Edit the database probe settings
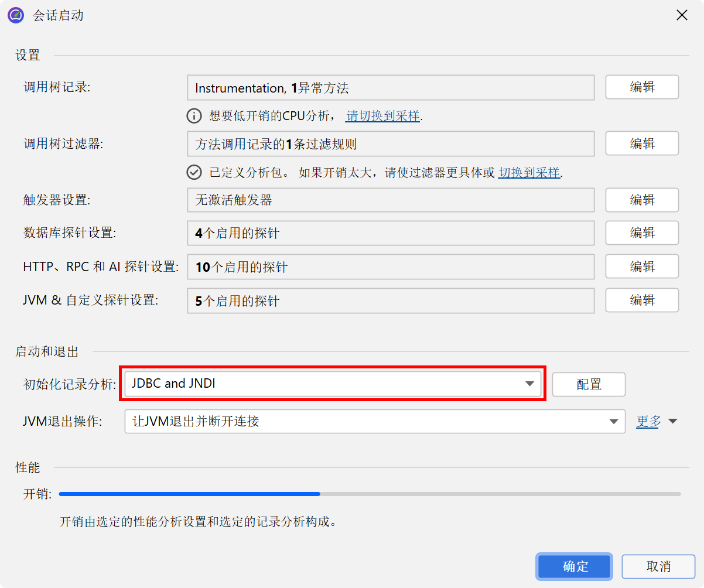The height and width of the screenshot is (588, 704). [641, 233]
